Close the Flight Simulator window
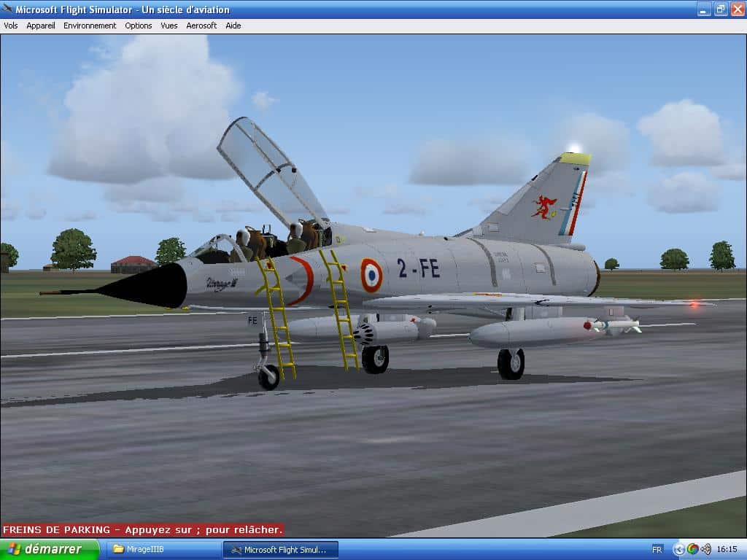 [x=737, y=9]
